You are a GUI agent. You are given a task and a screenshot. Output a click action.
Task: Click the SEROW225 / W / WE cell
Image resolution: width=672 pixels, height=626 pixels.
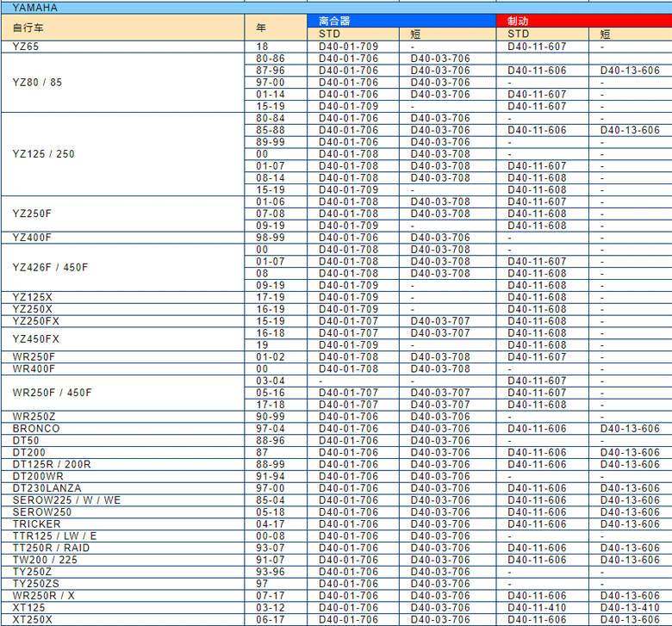[122, 500]
